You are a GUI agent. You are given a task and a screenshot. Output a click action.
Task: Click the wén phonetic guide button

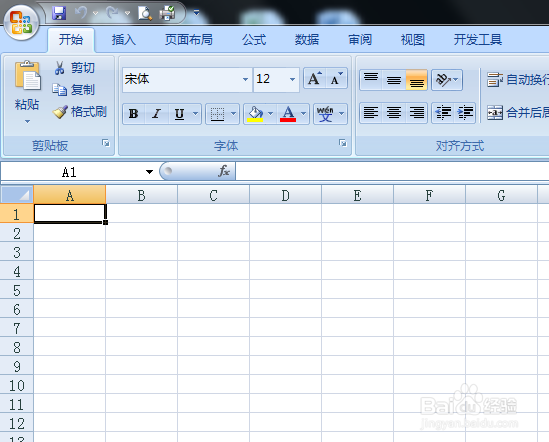(x=325, y=113)
